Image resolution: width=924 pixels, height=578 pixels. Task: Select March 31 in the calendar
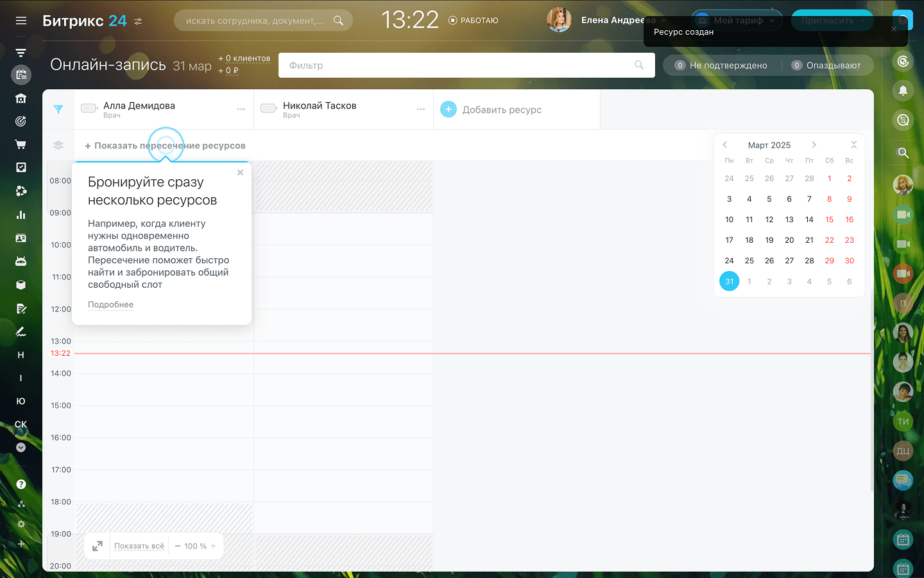tap(729, 281)
